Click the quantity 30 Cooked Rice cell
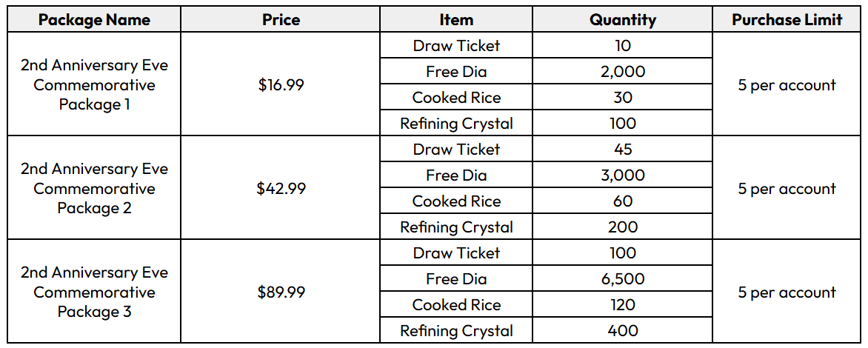 [622, 98]
